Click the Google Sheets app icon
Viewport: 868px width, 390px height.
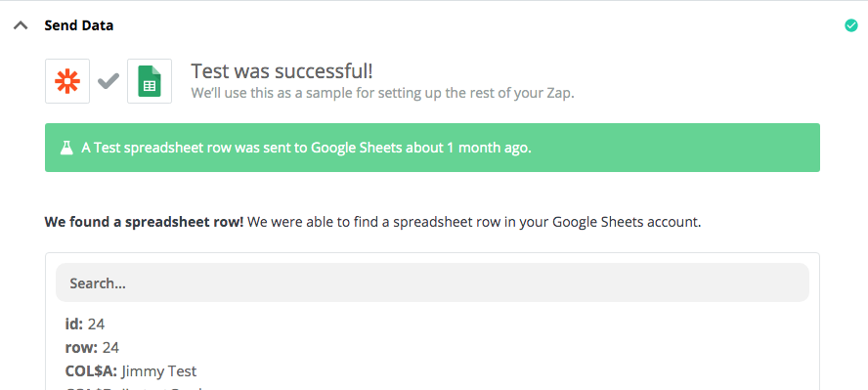(x=150, y=81)
